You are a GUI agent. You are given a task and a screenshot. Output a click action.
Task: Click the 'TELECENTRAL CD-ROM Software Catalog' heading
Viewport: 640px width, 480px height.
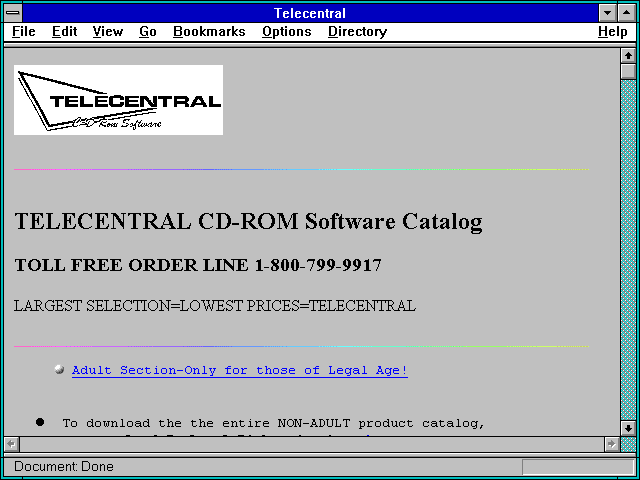pyautogui.click(x=248, y=222)
